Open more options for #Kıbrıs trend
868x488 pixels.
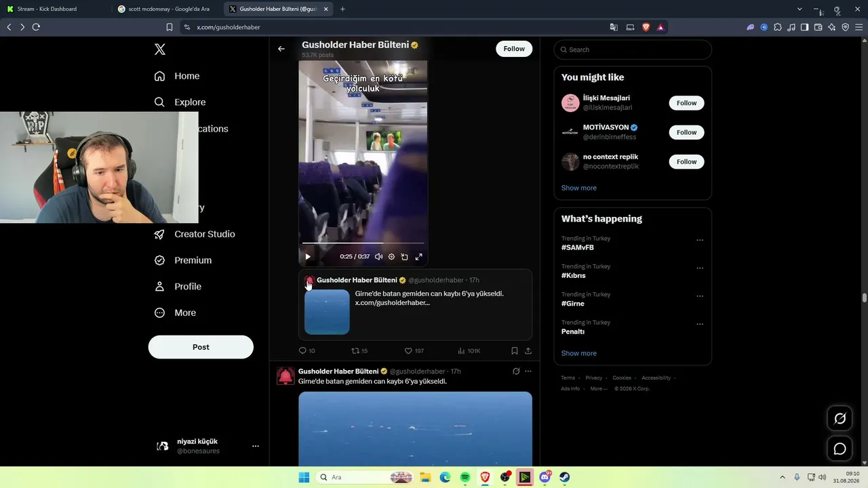click(700, 268)
